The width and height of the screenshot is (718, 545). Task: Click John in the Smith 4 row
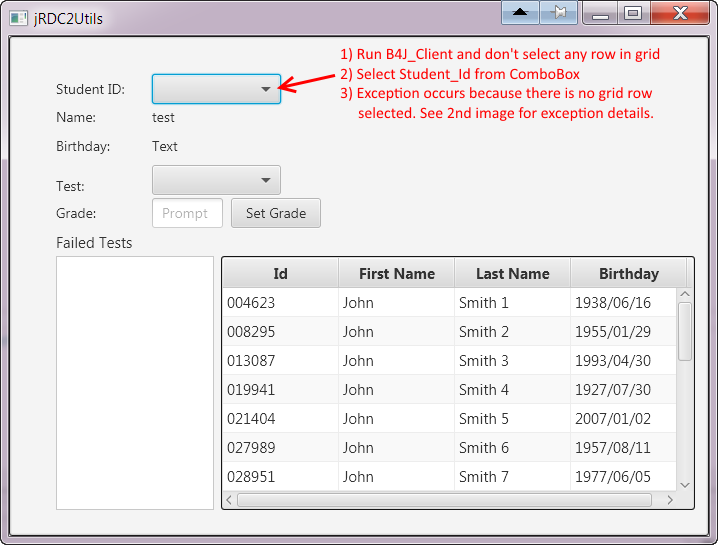(x=397, y=389)
